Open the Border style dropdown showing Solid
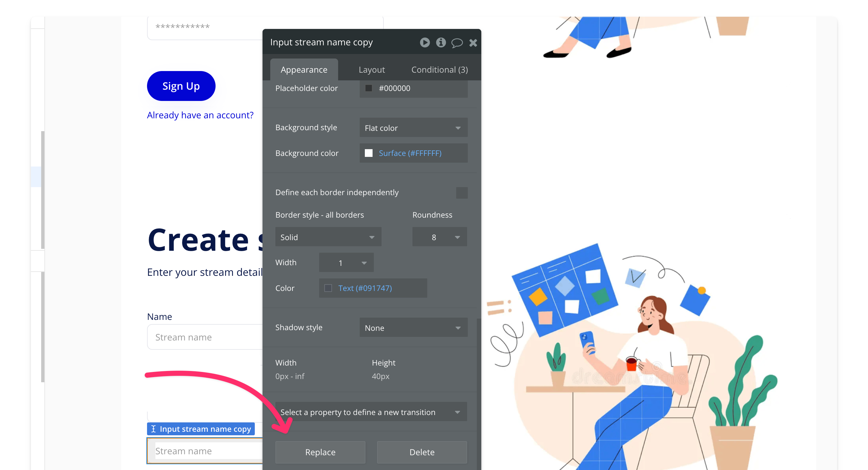The height and width of the screenshot is (470, 868). click(x=328, y=237)
